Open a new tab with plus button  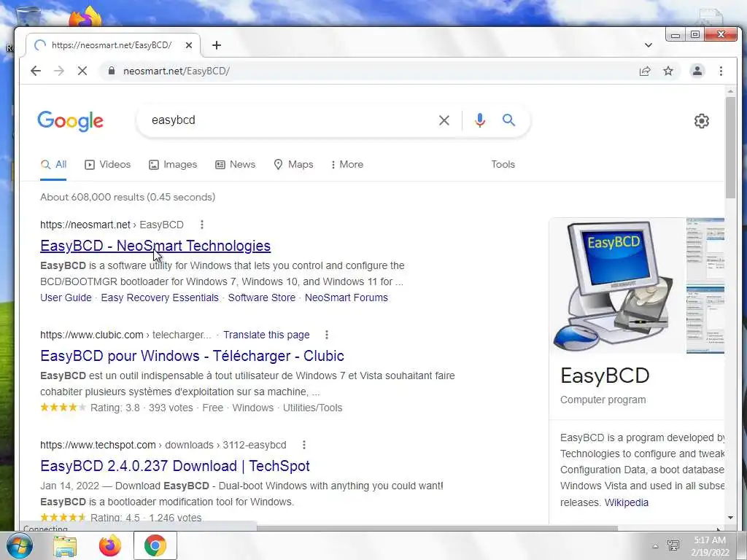tap(217, 45)
